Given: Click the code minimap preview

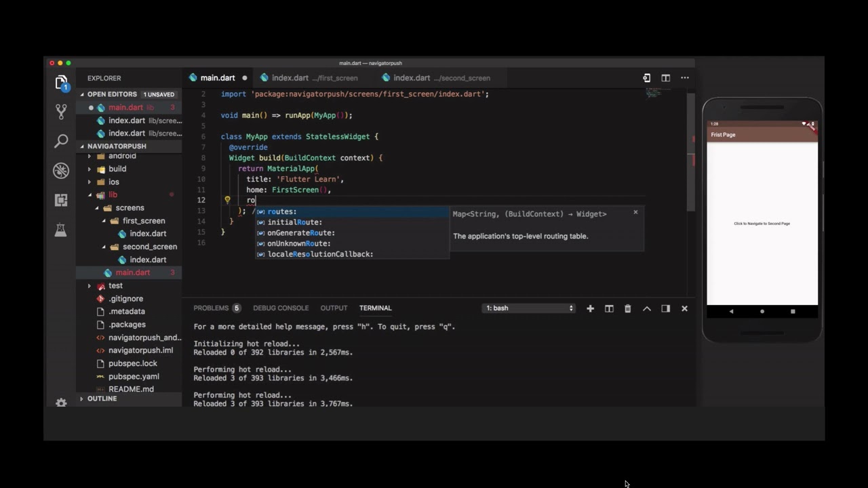Looking at the screenshot, I should tap(654, 94).
